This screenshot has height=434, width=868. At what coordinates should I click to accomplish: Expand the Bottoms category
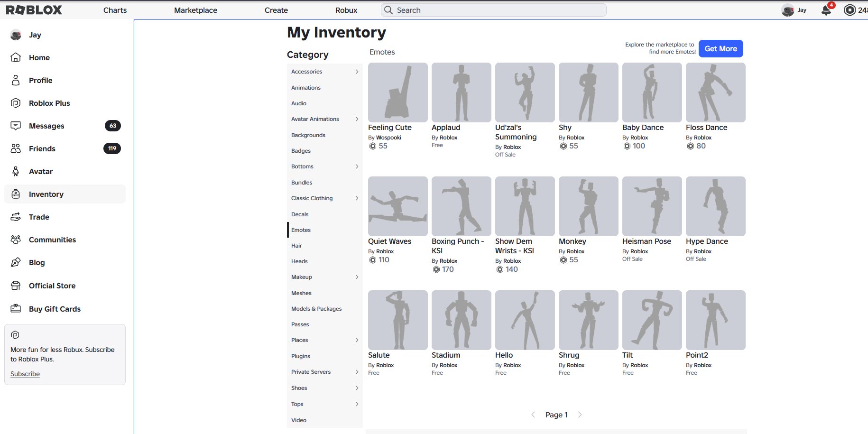357,166
